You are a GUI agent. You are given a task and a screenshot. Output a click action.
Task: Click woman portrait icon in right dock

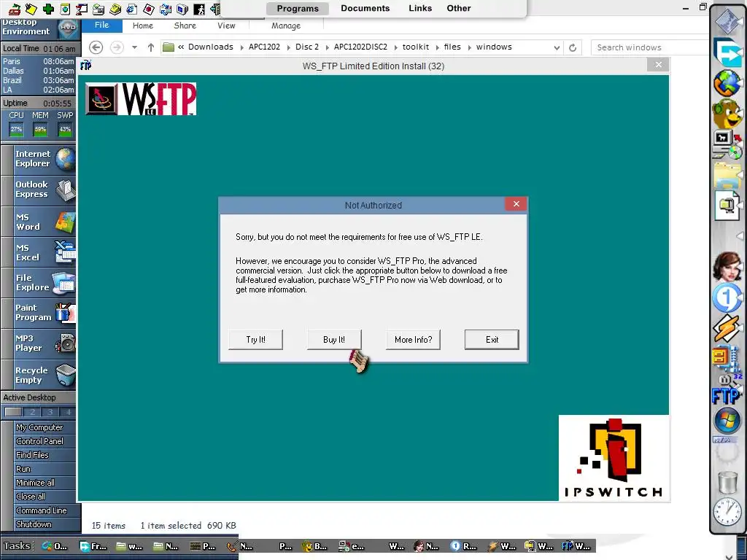[x=727, y=266]
